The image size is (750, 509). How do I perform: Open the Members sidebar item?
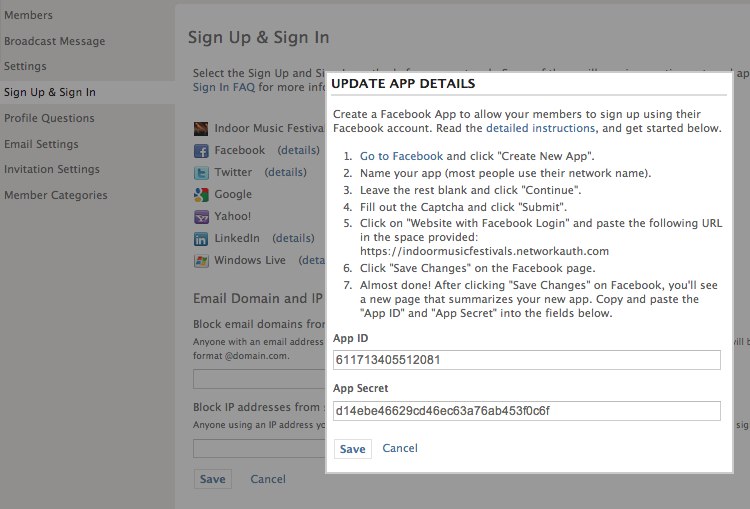29,15
